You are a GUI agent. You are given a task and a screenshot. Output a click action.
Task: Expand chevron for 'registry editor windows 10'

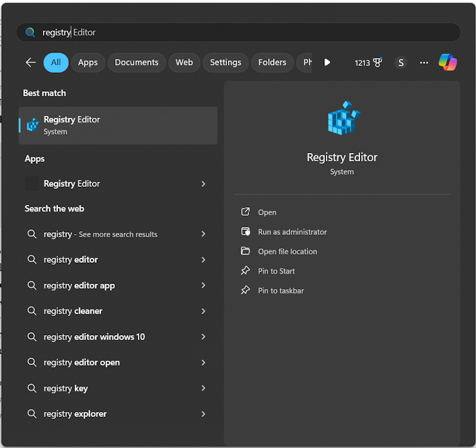point(204,337)
